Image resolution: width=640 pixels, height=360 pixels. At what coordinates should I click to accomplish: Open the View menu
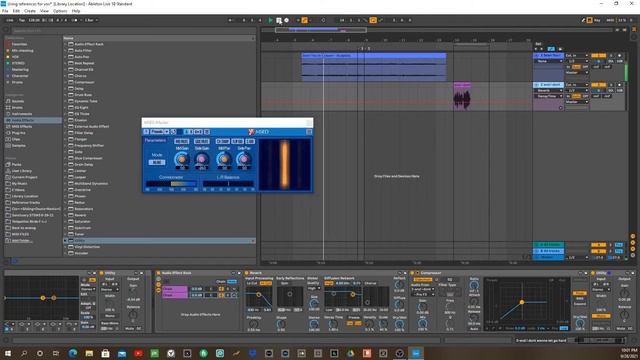pos(44,11)
